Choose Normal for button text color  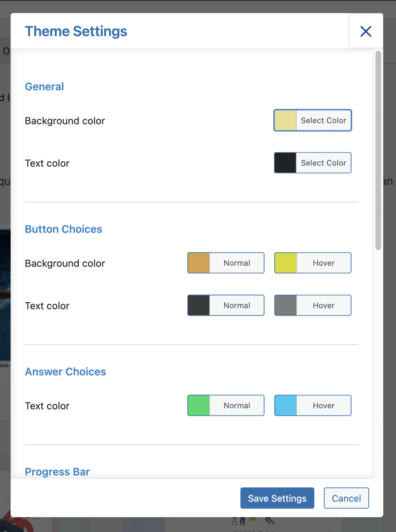[x=237, y=305]
